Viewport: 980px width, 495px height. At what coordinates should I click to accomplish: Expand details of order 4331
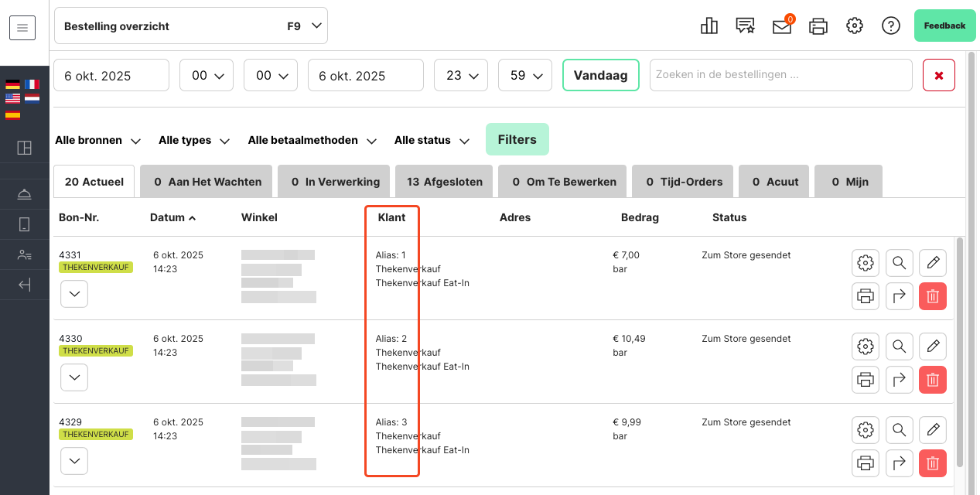point(74,294)
